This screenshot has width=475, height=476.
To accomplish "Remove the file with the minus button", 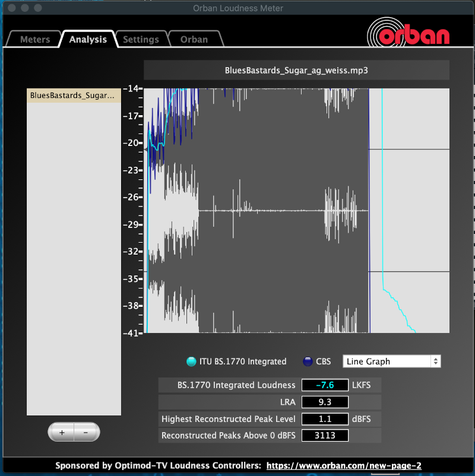I will [86, 432].
